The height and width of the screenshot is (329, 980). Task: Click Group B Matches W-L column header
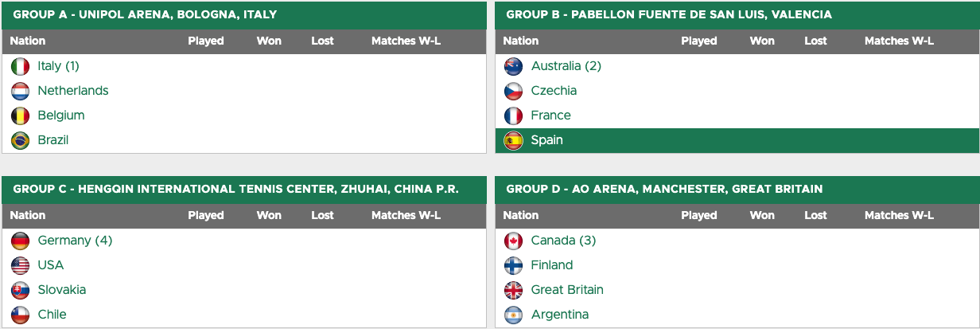point(899,41)
